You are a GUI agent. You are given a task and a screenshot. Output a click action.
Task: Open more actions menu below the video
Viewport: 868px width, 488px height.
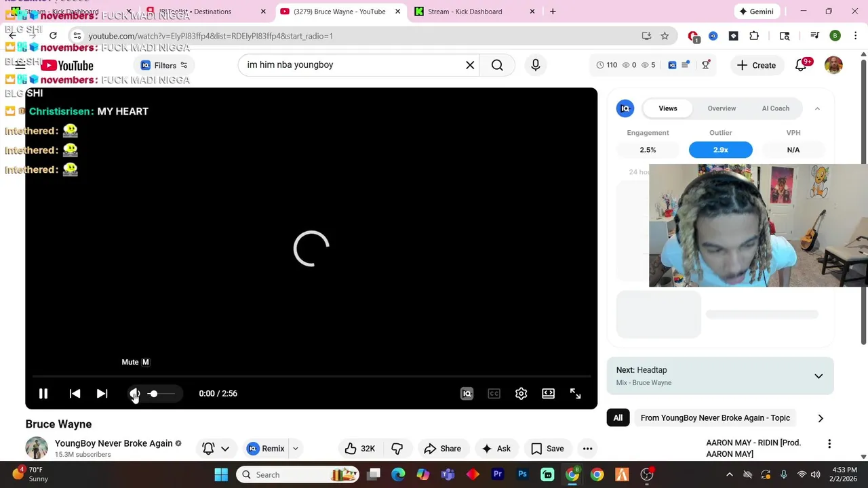pos(587,448)
